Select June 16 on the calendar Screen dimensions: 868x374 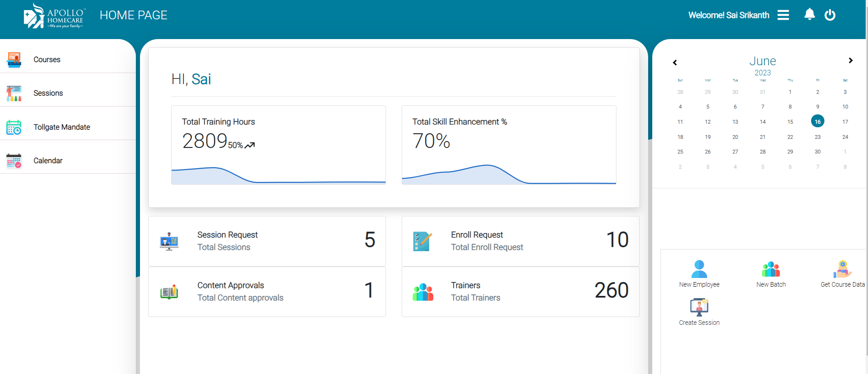pyautogui.click(x=818, y=122)
